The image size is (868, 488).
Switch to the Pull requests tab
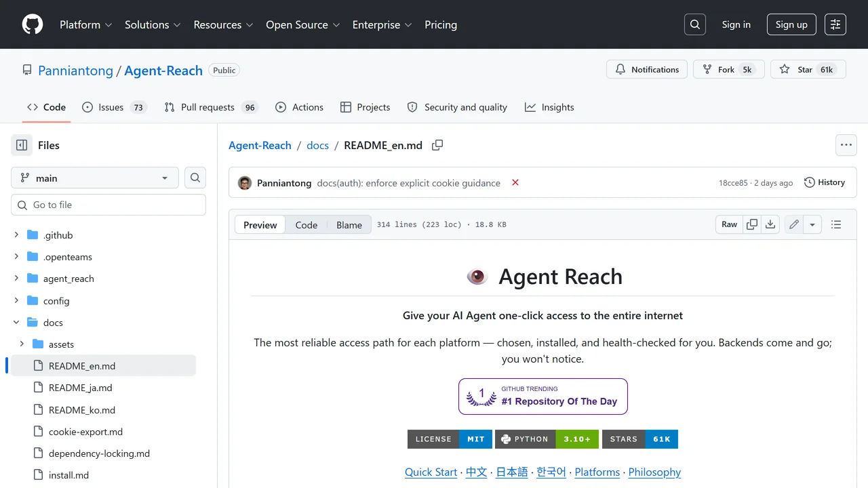(x=211, y=107)
